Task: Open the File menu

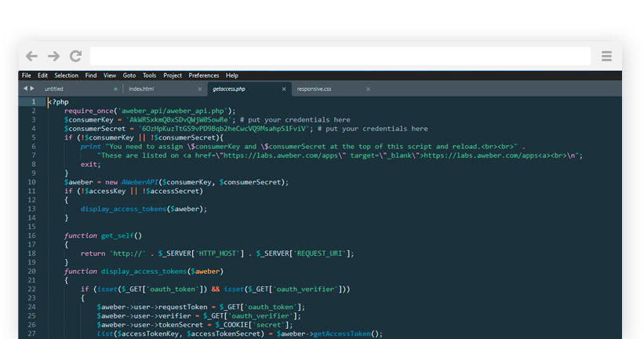Action: tap(27, 75)
